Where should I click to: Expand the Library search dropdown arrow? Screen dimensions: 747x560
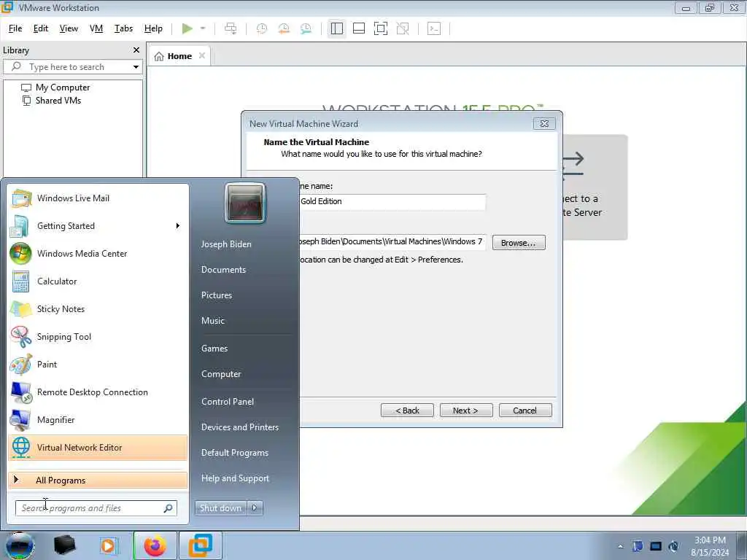pos(136,67)
